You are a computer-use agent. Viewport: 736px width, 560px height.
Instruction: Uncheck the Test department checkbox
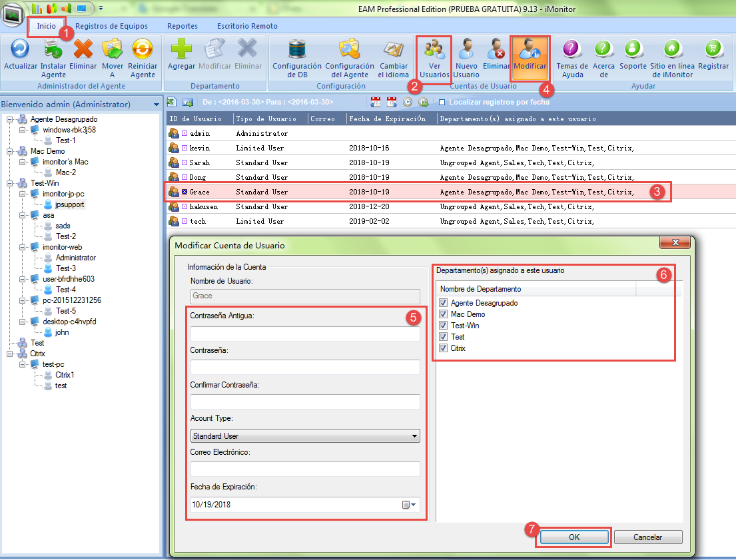click(443, 336)
